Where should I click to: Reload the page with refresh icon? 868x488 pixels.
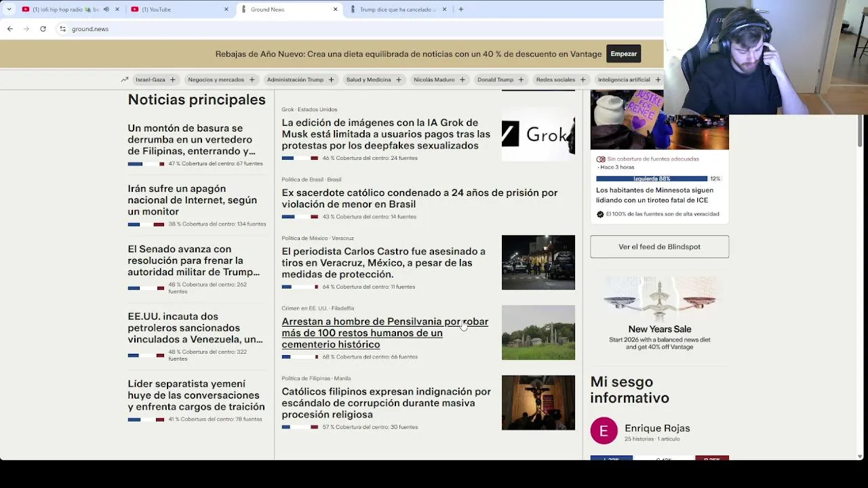43,29
